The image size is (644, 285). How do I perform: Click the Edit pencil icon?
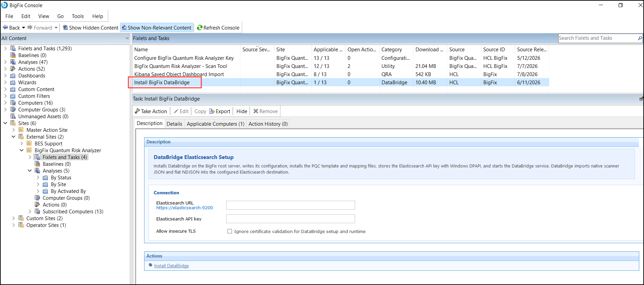176,111
